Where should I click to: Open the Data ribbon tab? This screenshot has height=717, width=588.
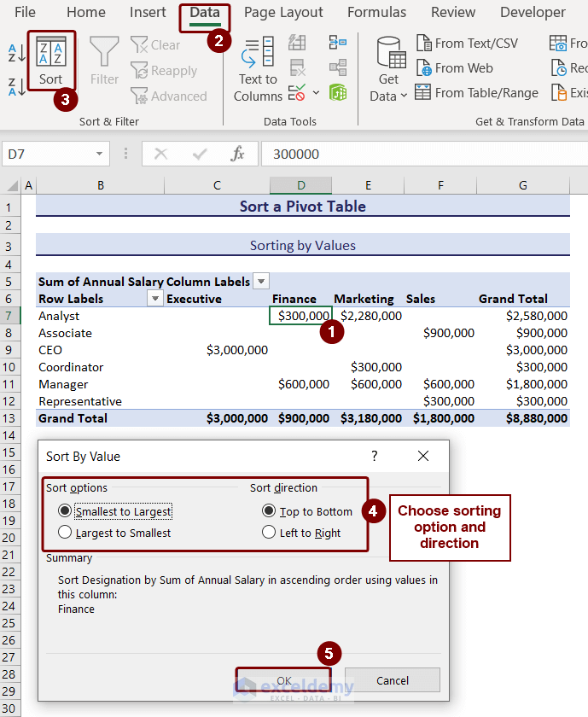[x=205, y=13]
